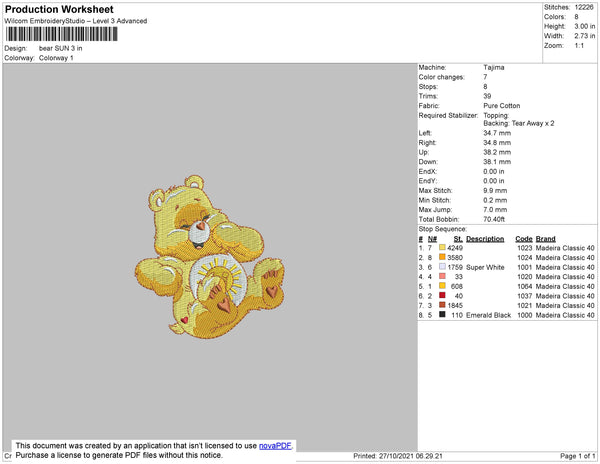The width and height of the screenshot is (600, 464).
Task: Select the 'Stop Sequence:' heading
Action: pos(443,229)
